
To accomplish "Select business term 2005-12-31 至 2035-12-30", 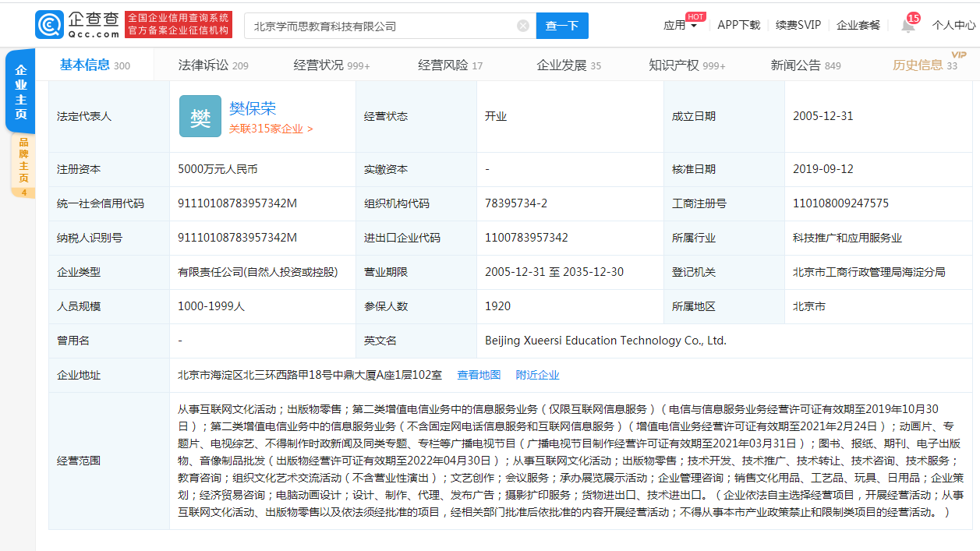I will 554,272.
